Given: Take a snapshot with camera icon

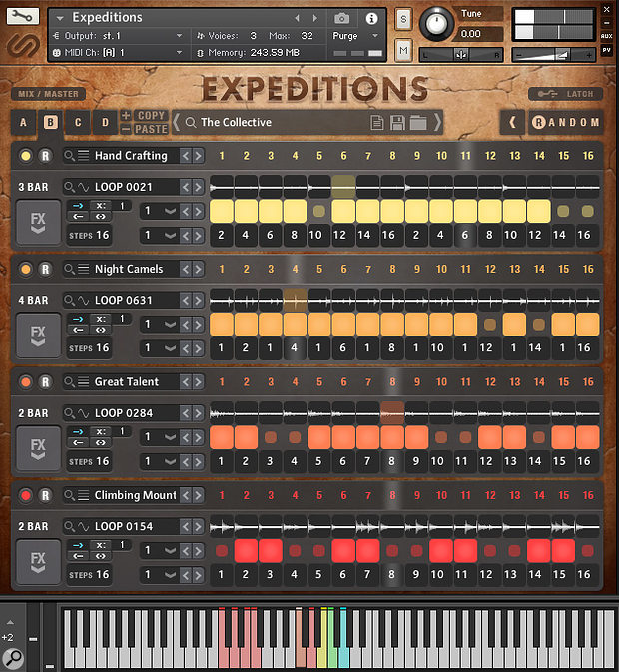Looking at the screenshot, I should (341, 18).
